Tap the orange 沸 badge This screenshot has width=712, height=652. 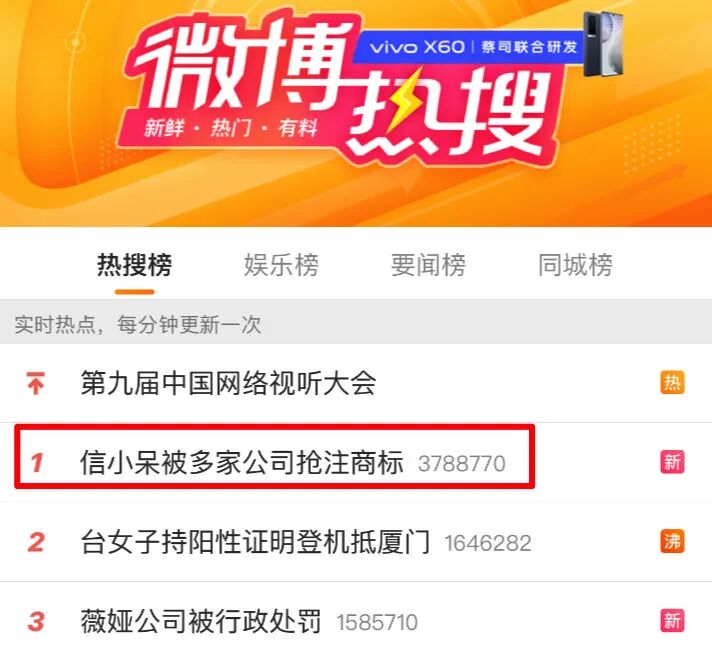point(672,542)
